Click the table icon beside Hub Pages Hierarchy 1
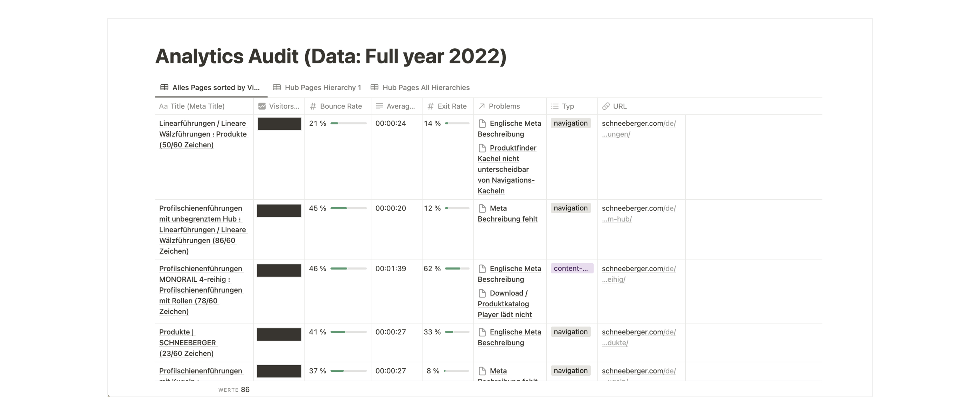Screen dimensions: 980x397 point(276,87)
